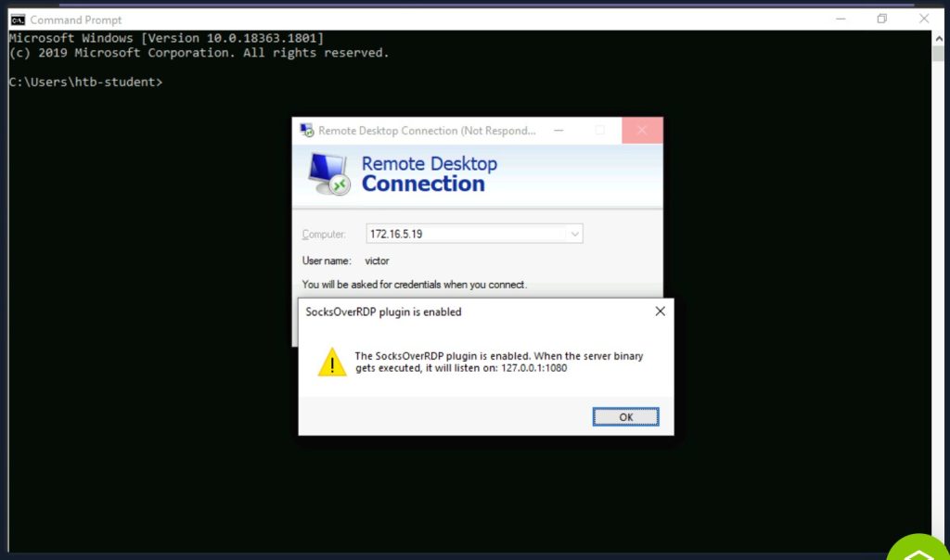
Task: Confirm the SocksOverRDP dialog with OK
Action: tap(625, 416)
